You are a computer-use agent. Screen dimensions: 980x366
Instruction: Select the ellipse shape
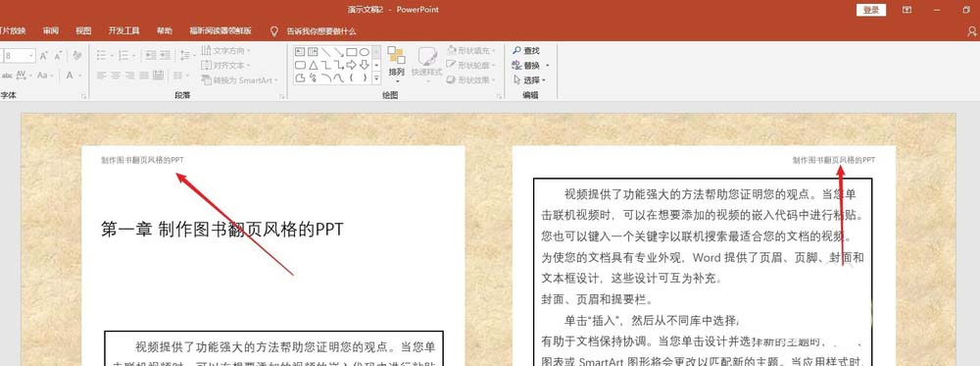(x=364, y=51)
